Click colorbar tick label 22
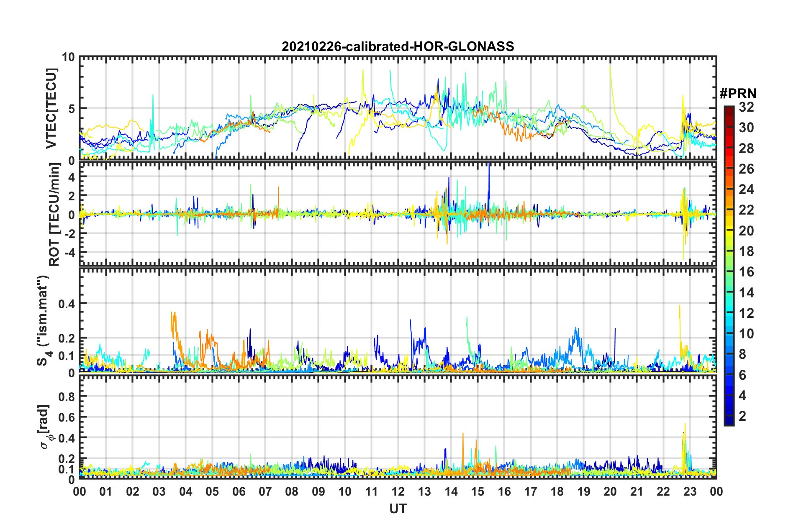This screenshot has height=532, width=796. click(x=746, y=210)
